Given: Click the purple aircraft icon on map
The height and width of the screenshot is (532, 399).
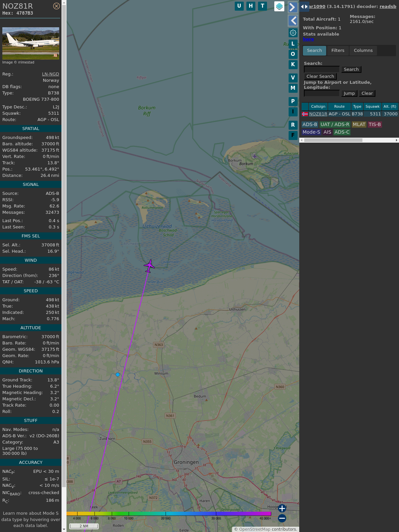Looking at the screenshot, I should (x=149, y=266).
